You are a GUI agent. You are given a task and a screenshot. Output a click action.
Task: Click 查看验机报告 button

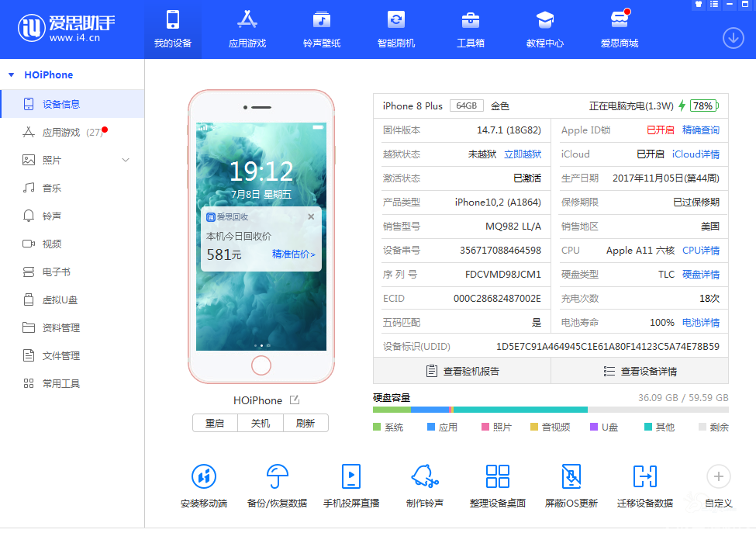click(462, 371)
